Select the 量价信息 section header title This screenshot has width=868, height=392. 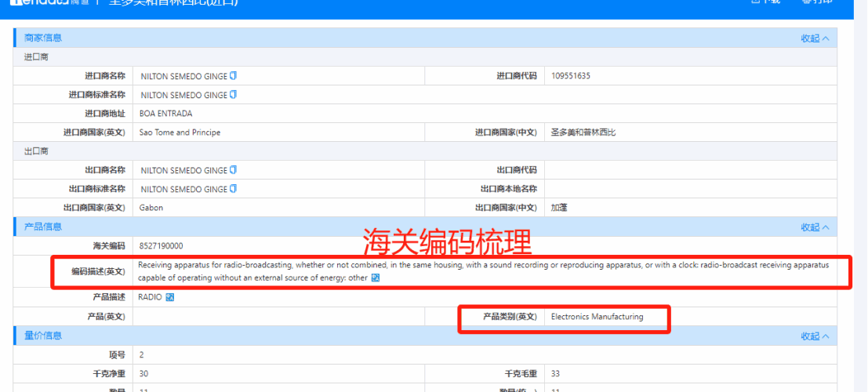pos(43,336)
